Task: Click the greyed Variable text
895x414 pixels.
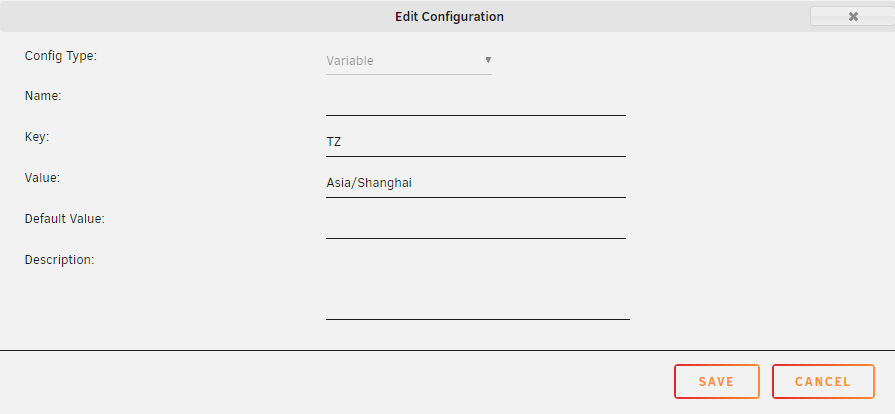Action: coord(350,61)
